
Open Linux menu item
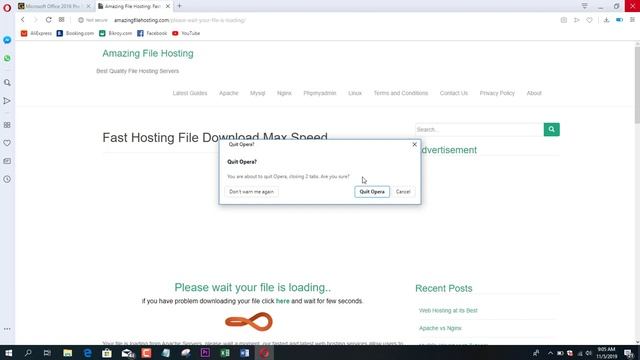tap(355, 93)
